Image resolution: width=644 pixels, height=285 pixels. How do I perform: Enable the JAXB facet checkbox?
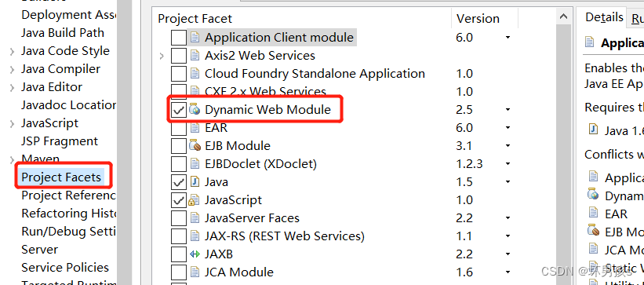tap(179, 254)
